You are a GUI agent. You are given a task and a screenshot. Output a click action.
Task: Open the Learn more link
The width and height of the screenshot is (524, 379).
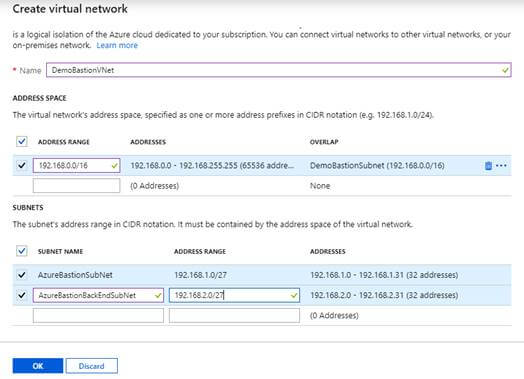click(117, 45)
